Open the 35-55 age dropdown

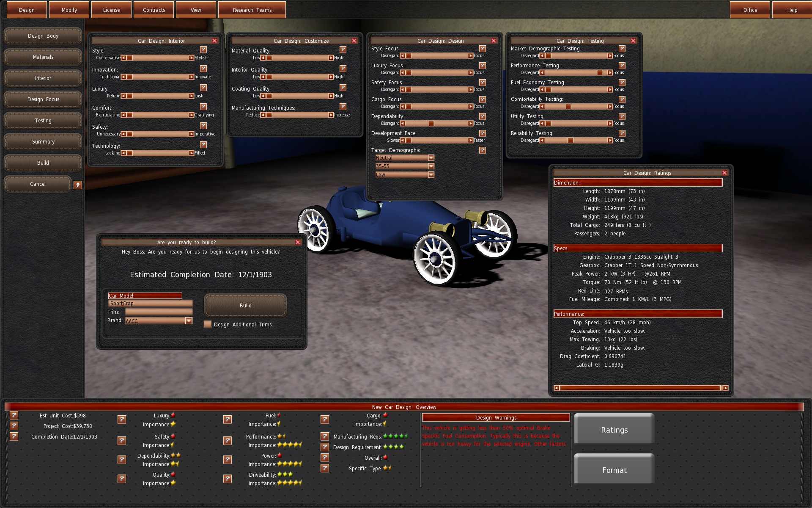(431, 166)
